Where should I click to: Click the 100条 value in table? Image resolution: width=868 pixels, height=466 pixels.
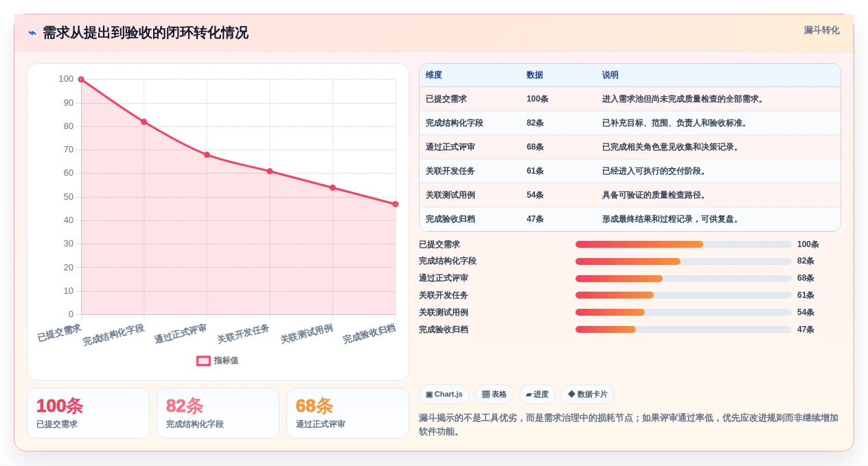pyautogui.click(x=538, y=99)
